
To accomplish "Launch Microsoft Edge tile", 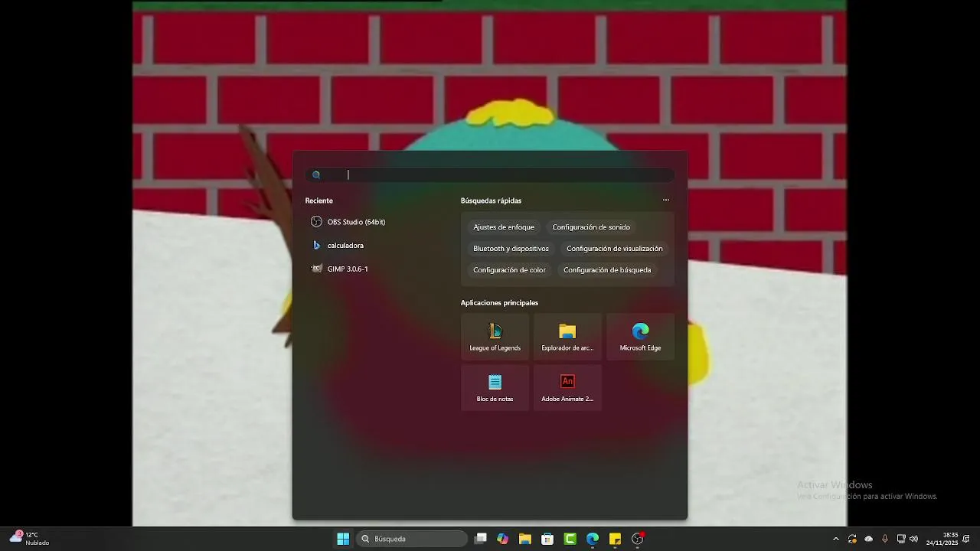I will click(640, 337).
